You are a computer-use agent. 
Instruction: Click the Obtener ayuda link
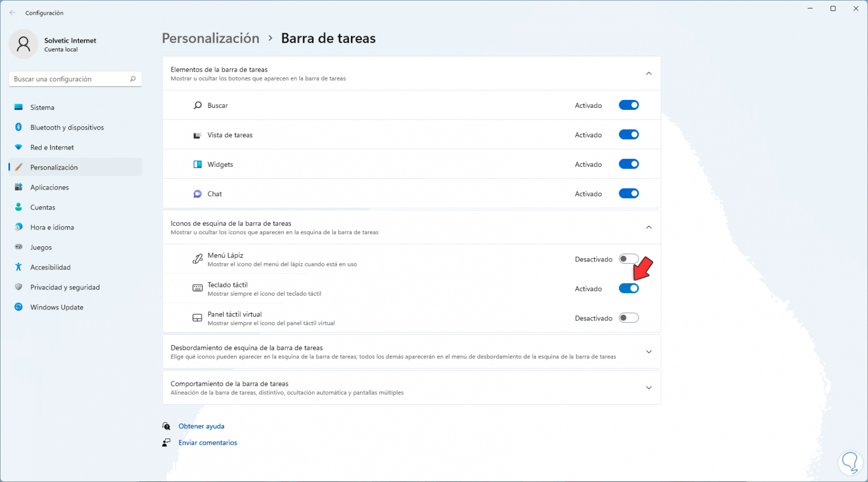201,426
